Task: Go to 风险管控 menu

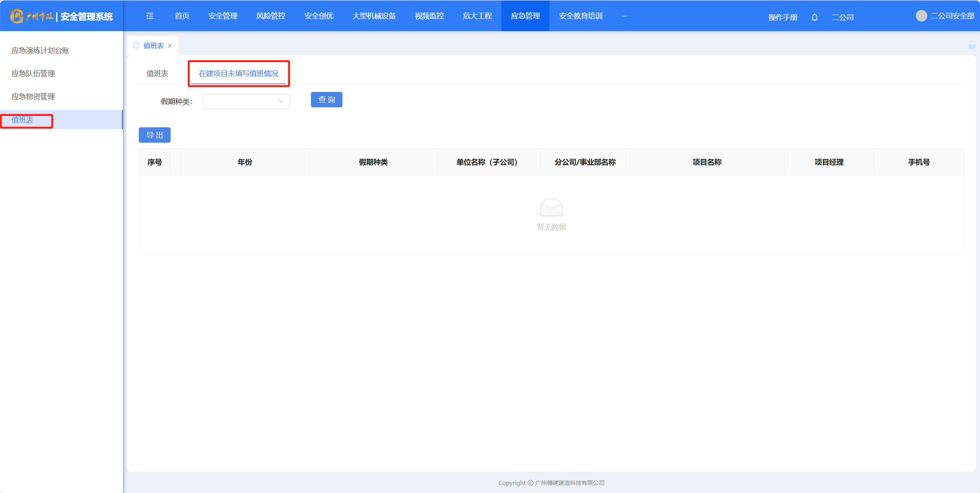Action: [x=271, y=16]
